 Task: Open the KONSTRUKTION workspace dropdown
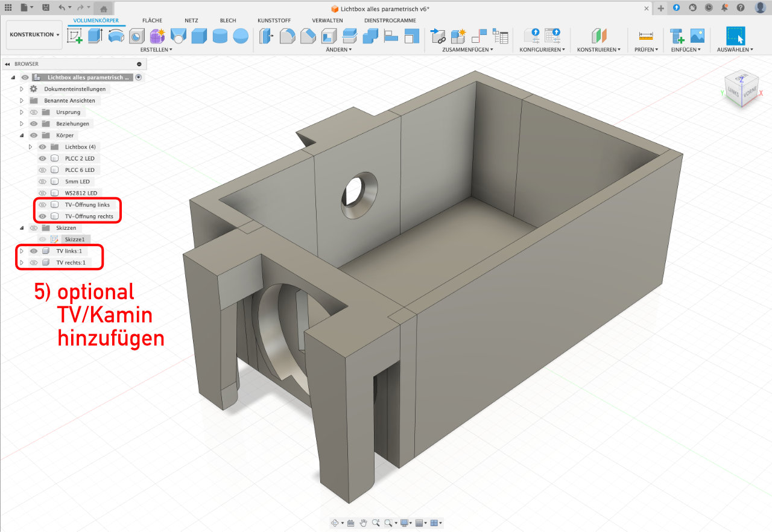pos(34,34)
